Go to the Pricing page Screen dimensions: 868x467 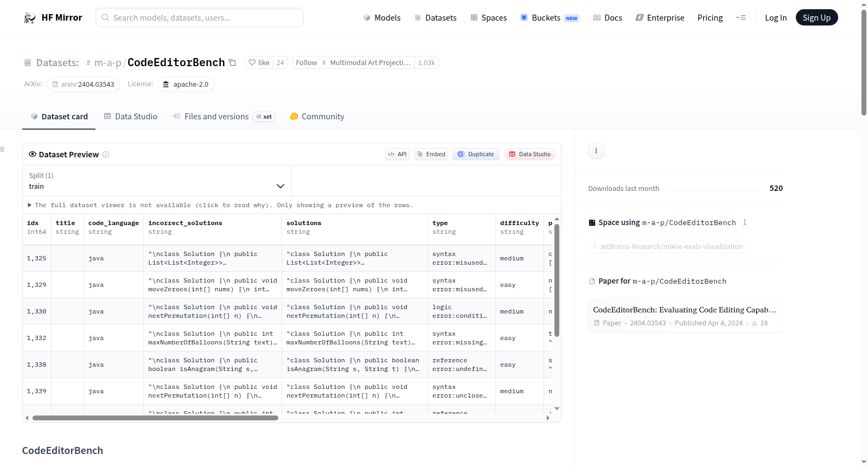(x=710, y=18)
